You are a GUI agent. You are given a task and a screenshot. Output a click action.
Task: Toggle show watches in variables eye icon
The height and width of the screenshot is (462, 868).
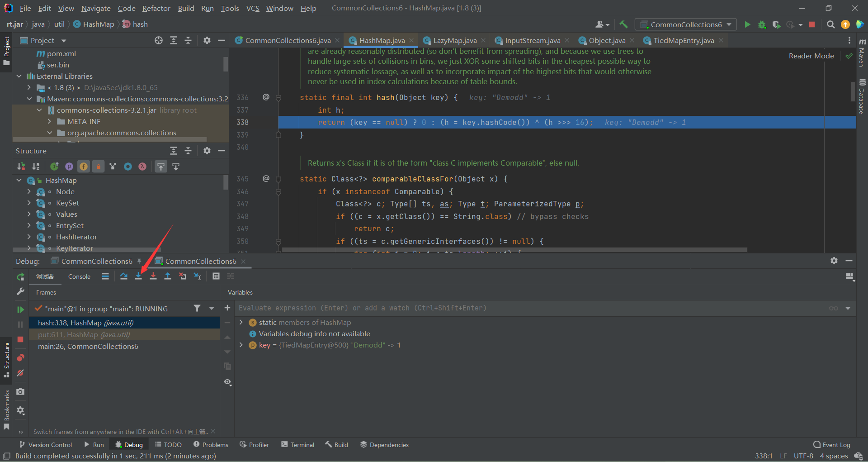tap(228, 382)
